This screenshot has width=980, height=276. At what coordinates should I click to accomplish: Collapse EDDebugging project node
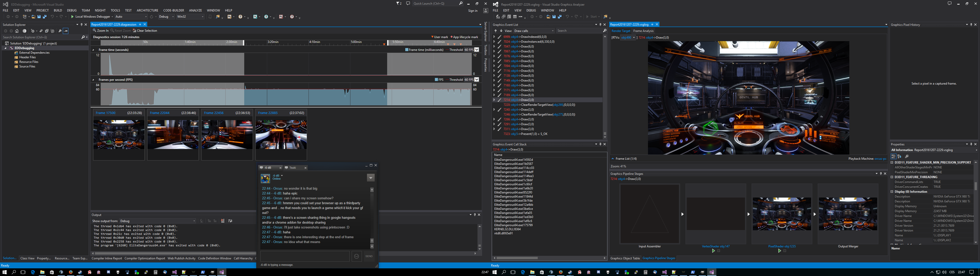point(6,48)
